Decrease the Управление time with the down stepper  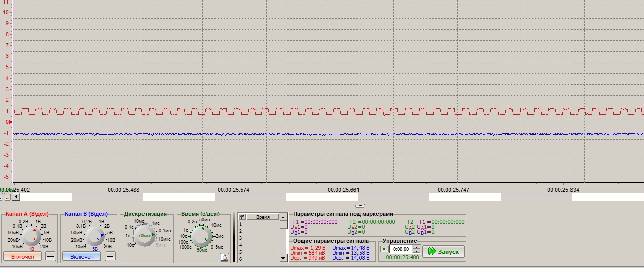(416, 251)
